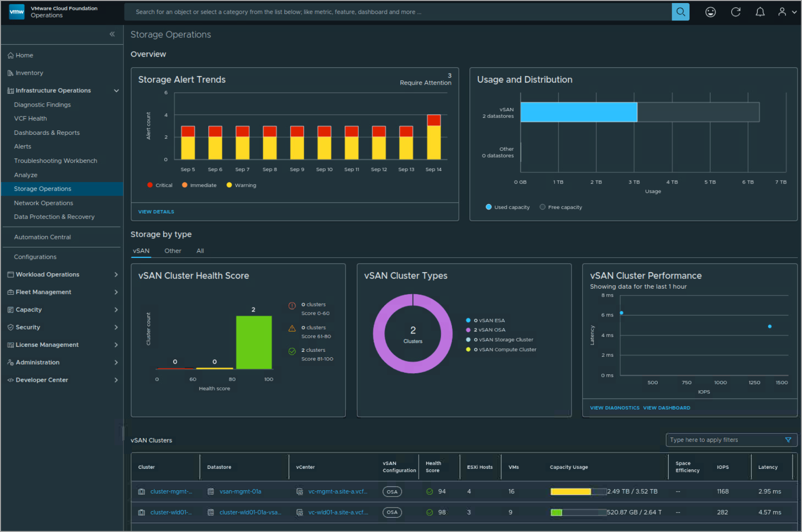This screenshot has height=532, width=802.
Task: Click vSAN used capacity blue bar
Action: coord(579,112)
